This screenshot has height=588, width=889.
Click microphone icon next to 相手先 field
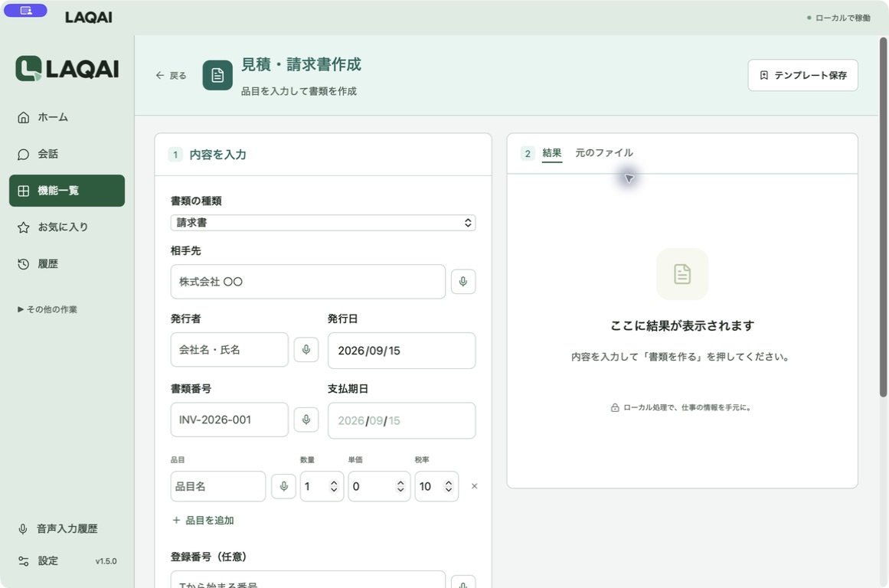(463, 282)
